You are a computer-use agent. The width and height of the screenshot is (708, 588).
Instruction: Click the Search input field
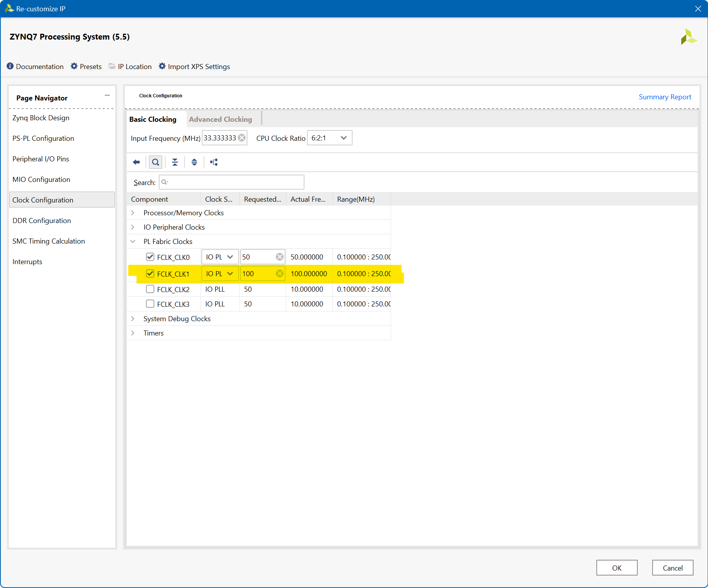(x=232, y=182)
